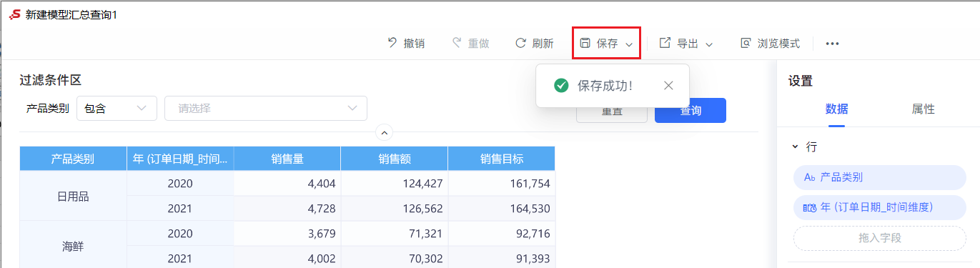Click the 撤销 undo button

point(406,44)
